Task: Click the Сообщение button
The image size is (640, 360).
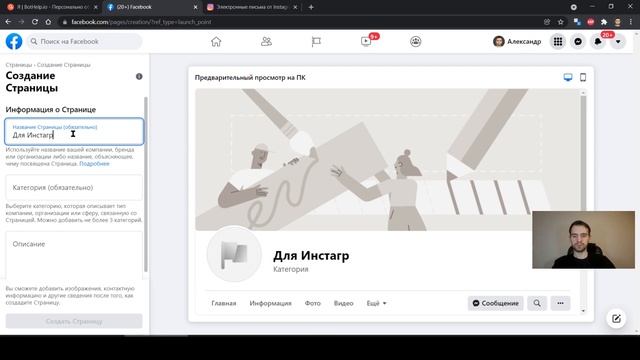Action: (496, 303)
